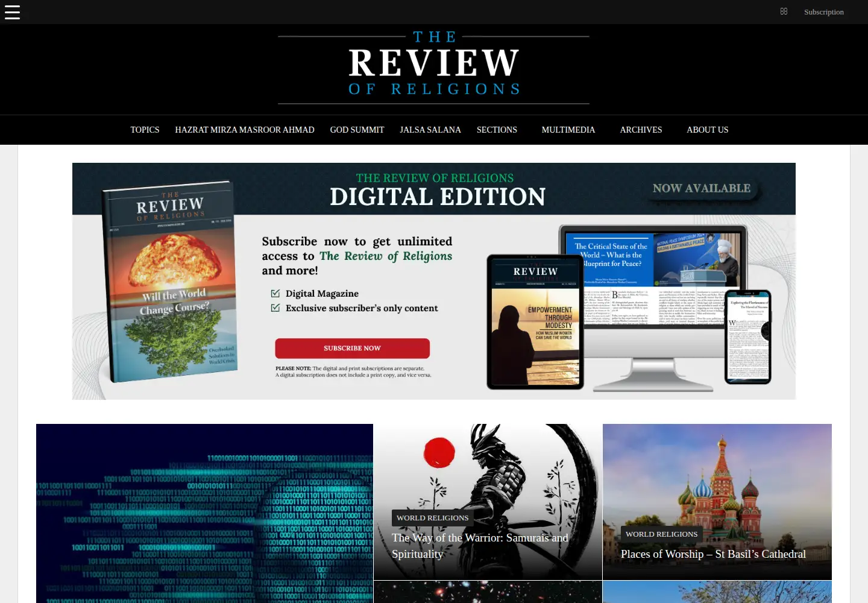Expand the Multimedia menu

568,130
